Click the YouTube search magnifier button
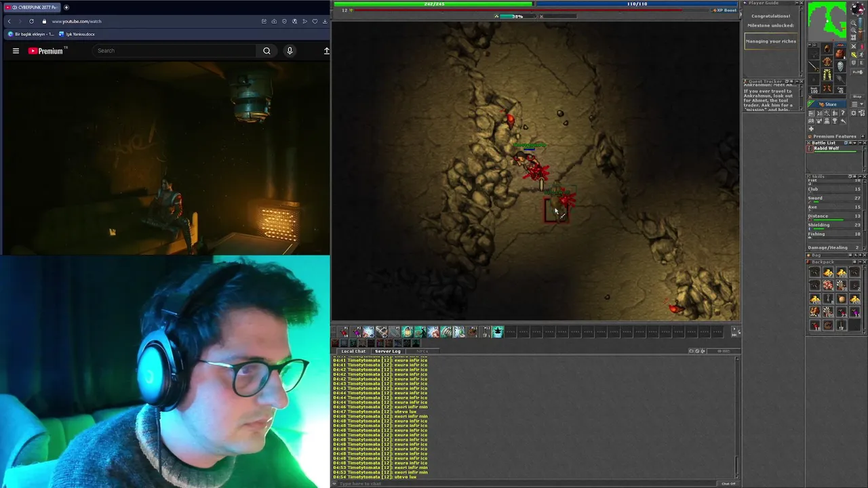 [x=267, y=50]
